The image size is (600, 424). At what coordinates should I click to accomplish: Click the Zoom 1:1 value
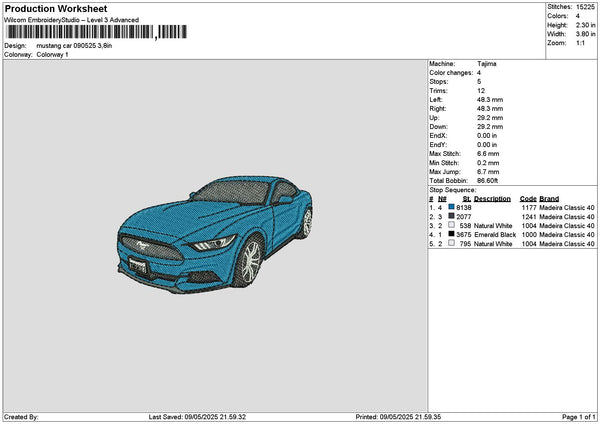coord(581,43)
